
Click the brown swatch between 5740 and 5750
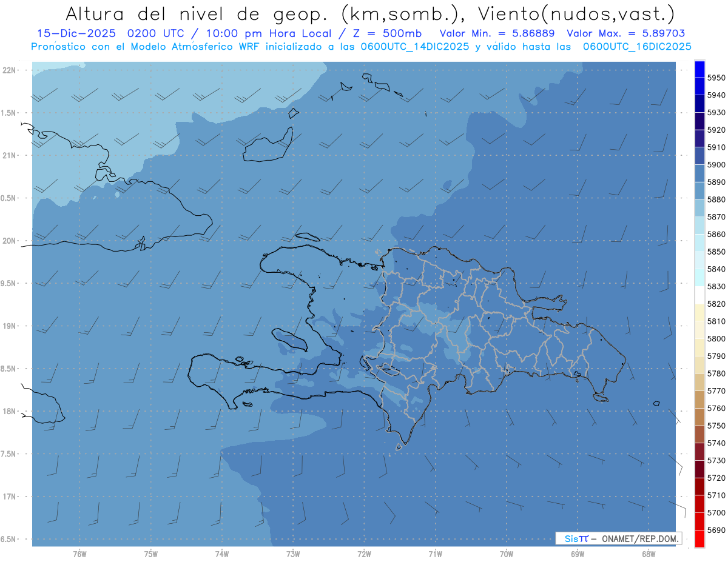[699, 434]
